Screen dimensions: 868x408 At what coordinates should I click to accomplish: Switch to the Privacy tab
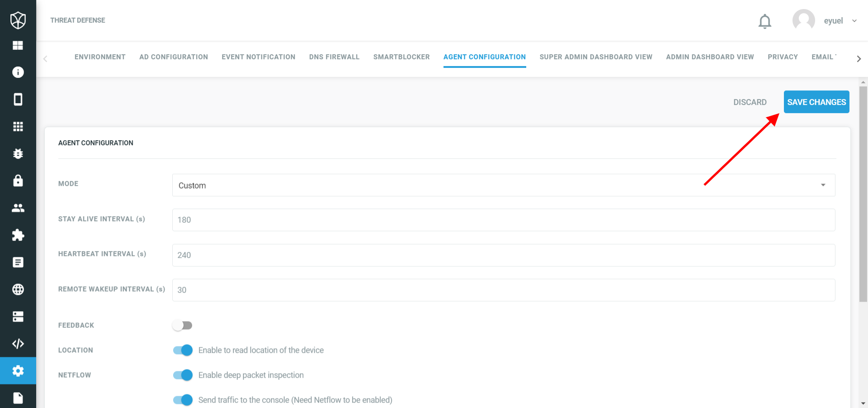pyautogui.click(x=783, y=57)
